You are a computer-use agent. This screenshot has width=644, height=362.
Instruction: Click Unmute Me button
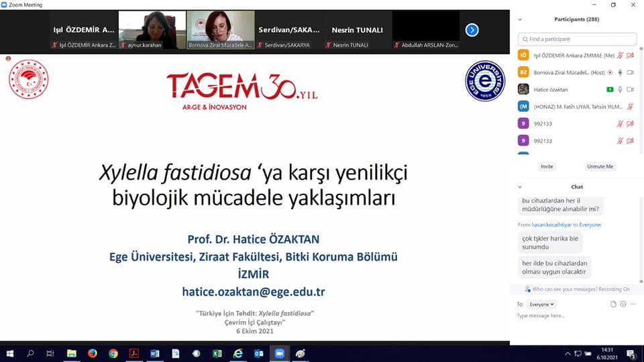pos(600,166)
